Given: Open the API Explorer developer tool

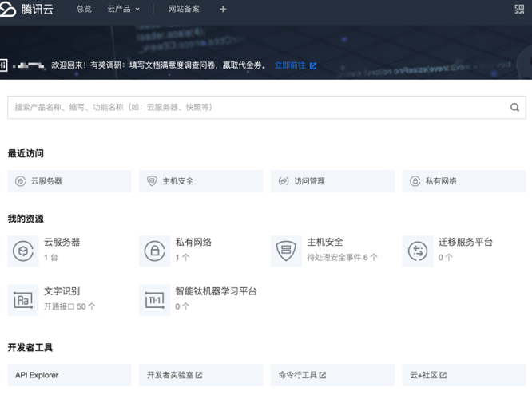Looking at the screenshot, I should point(69,375).
